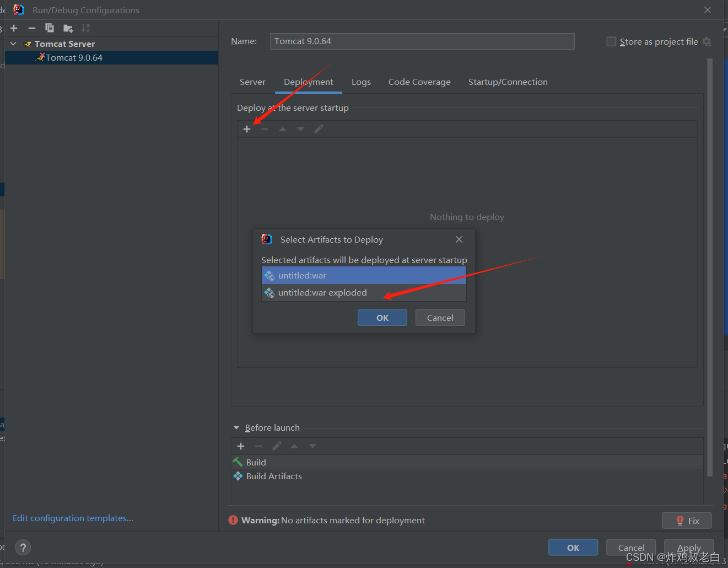Select Build Artifacts launch task
728x568 pixels.
pyautogui.click(x=467, y=476)
